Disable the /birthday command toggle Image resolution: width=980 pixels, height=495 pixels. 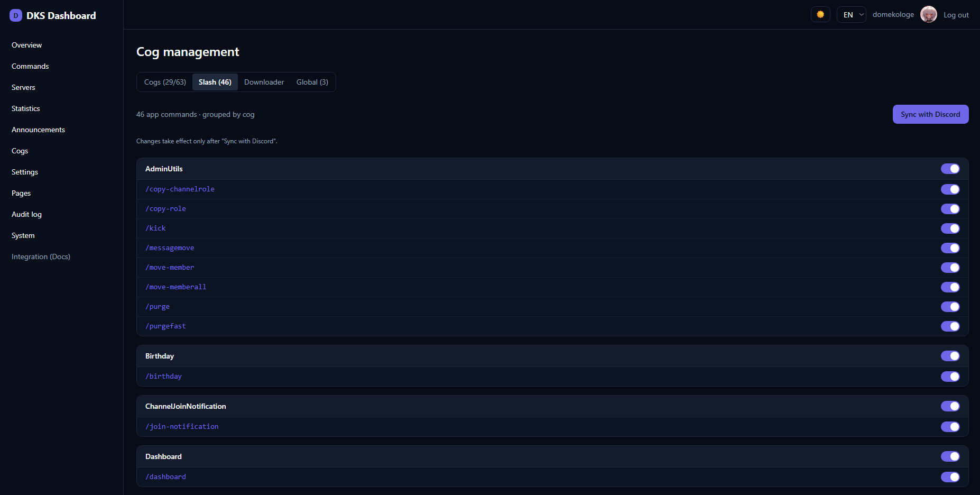click(x=950, y=377)
